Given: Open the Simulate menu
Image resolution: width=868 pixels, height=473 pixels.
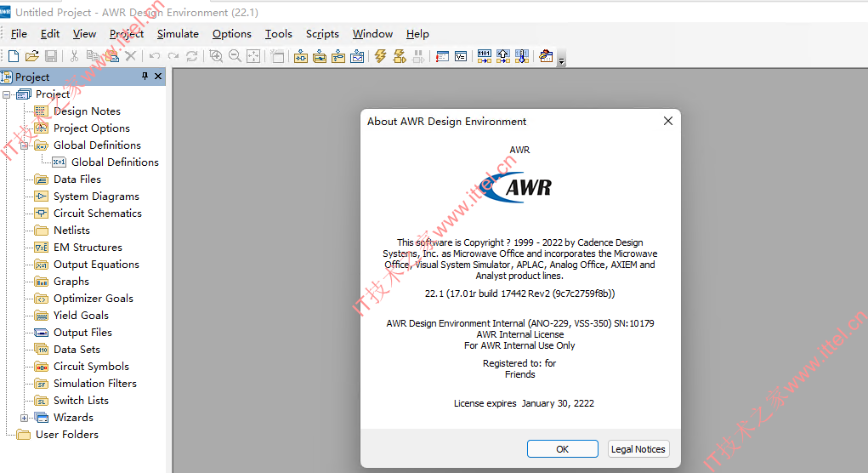Looking at the screenshot, I should (178, 34).
